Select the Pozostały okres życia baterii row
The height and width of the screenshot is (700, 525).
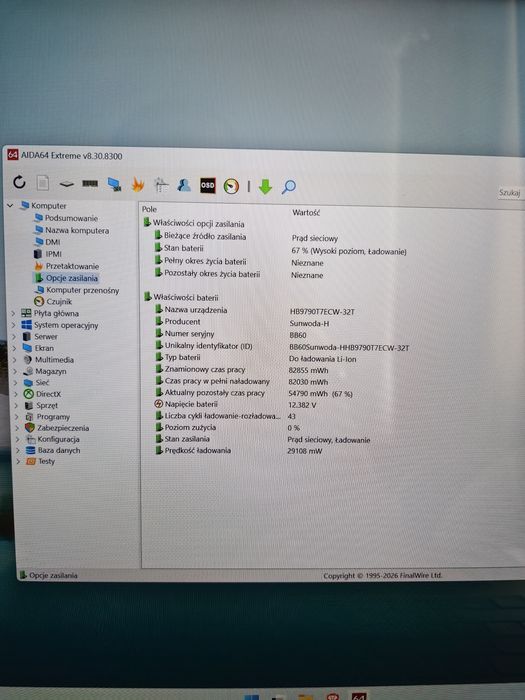[x=239, y=274]
